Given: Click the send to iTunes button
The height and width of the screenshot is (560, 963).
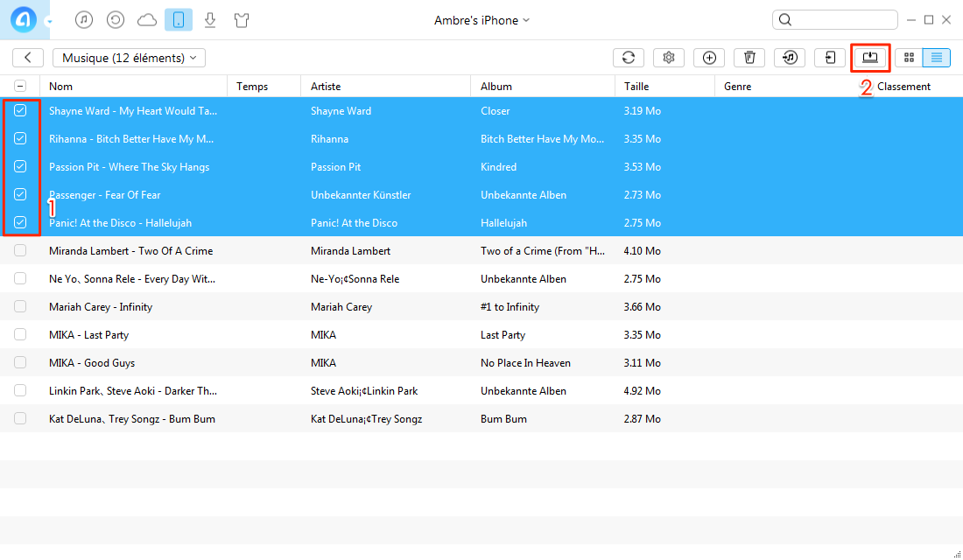Looking at the screenshot, I should (790, 58).
